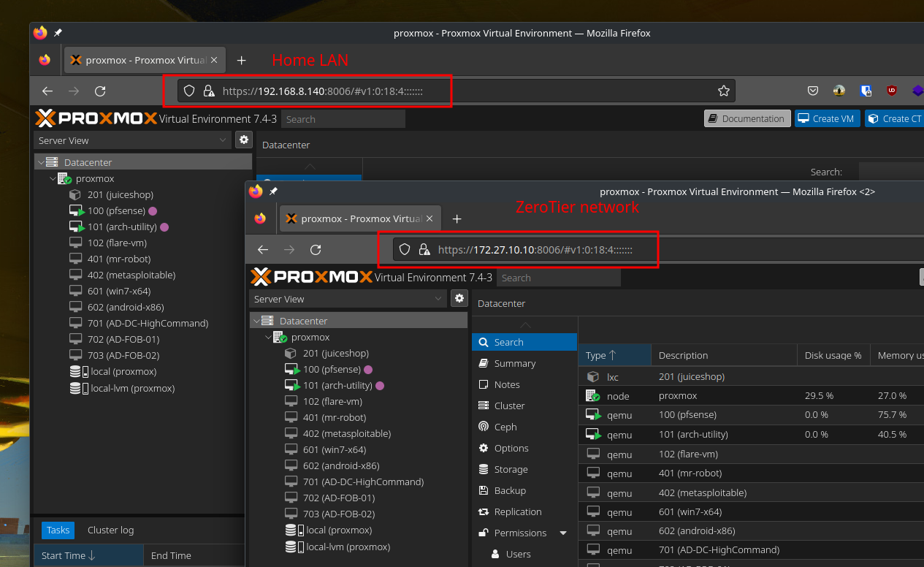Screen dimensions: 924x567
Task: Open tracking protection shield for 172.27.10.10
Action: 405,249
